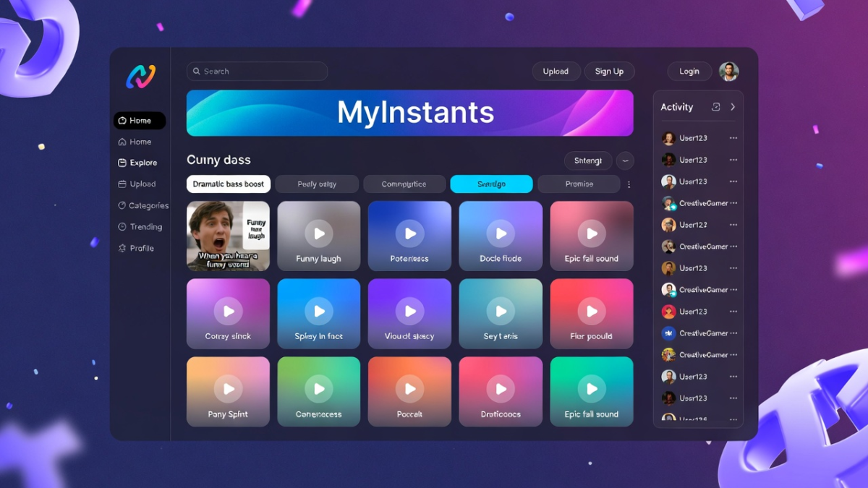Select the highlighted Samlgo filter chip

pos(492,184)
